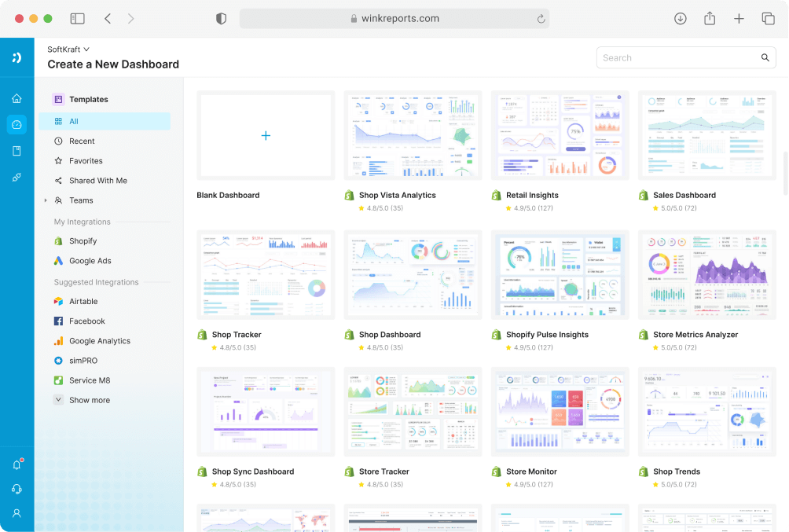Viewport: 789px width, 532px height.
Task: Open a new tab with plus icon
Action: 739,19
